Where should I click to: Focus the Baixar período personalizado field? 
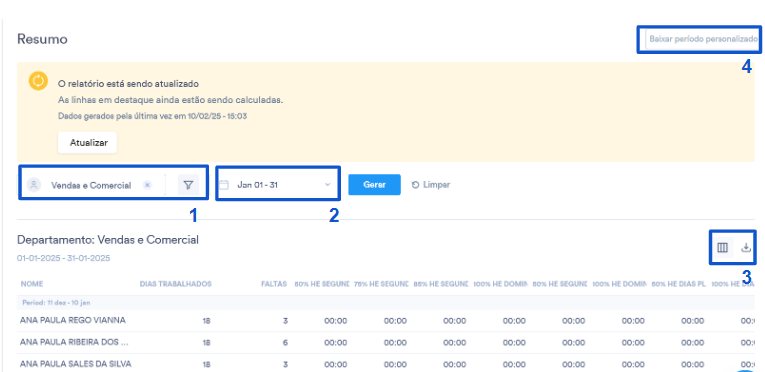(702, 39)
